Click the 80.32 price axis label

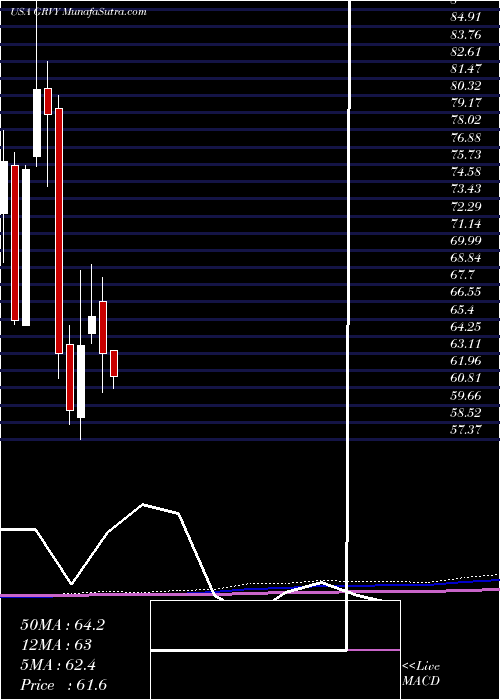click(x=465, y=86)
